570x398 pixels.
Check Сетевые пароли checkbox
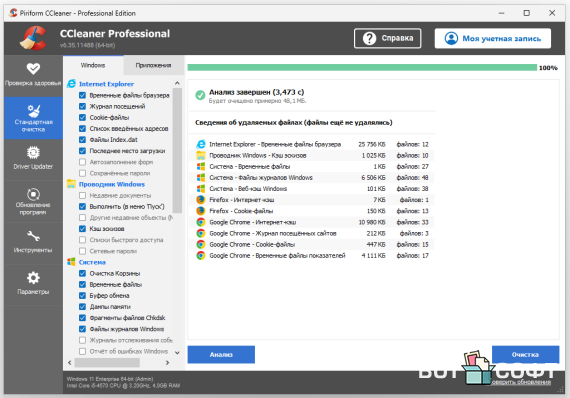point(83,251)
